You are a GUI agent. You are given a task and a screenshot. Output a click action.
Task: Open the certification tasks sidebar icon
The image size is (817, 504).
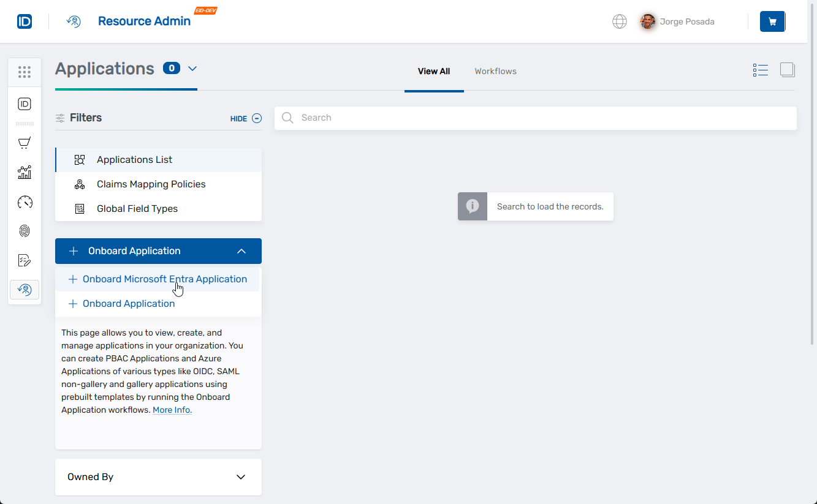[x=25, y=260]
